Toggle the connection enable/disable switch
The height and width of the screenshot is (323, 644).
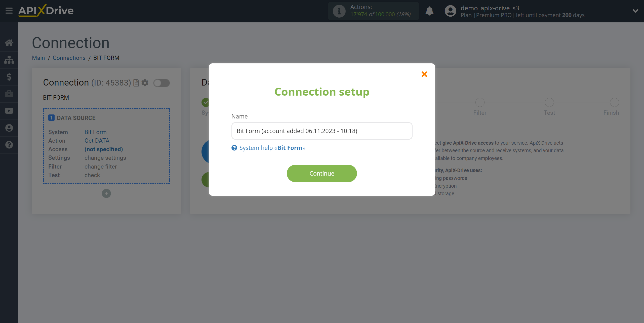(162, 83)
